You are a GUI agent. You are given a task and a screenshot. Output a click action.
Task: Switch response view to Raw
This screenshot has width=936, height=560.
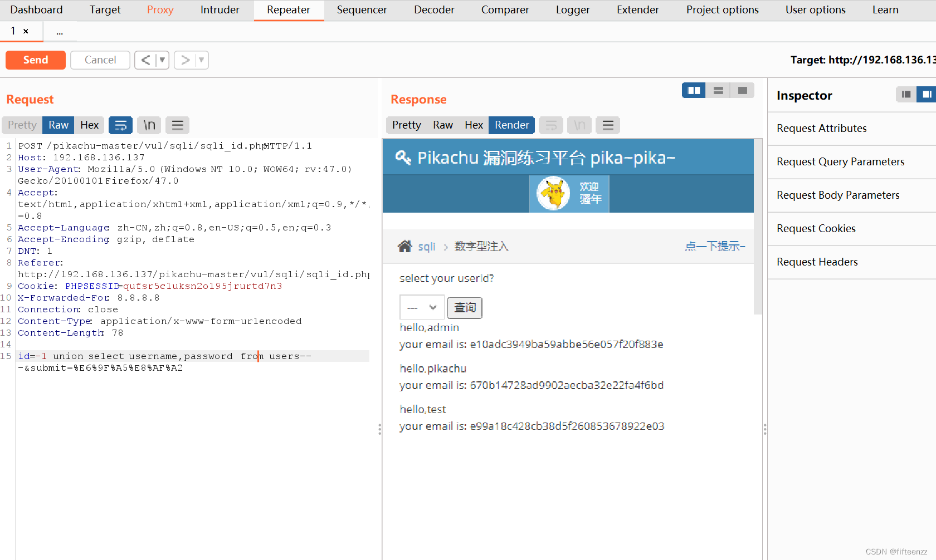443,125
